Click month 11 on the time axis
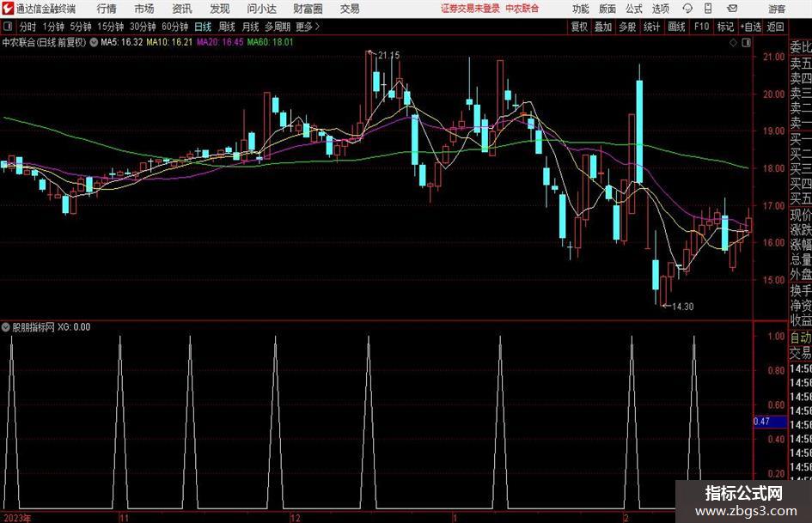Screen dimensions: 812x523 click(124, 518)
